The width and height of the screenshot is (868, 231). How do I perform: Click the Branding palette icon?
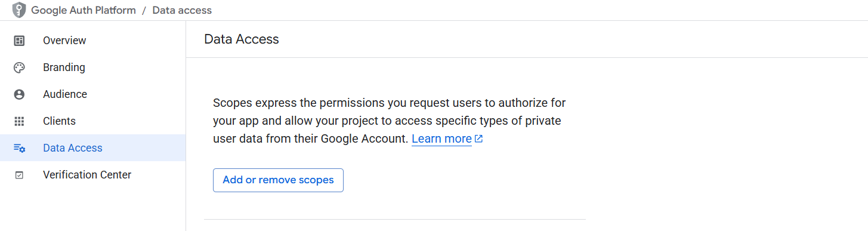(x=19, y=67)
